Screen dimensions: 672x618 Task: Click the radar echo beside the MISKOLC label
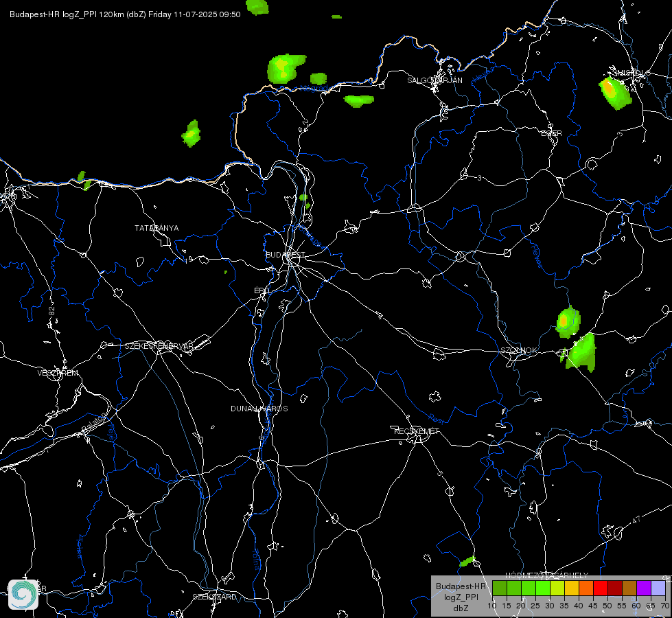614,93
